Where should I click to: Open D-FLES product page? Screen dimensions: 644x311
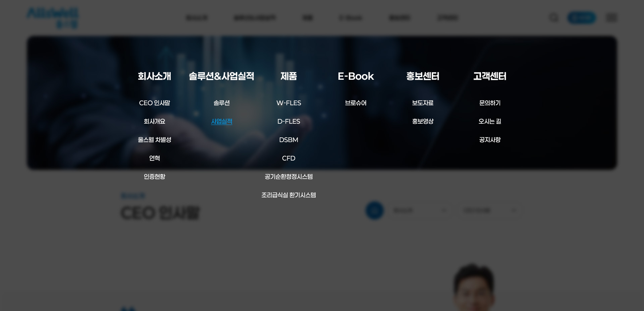tap(288, 121)
